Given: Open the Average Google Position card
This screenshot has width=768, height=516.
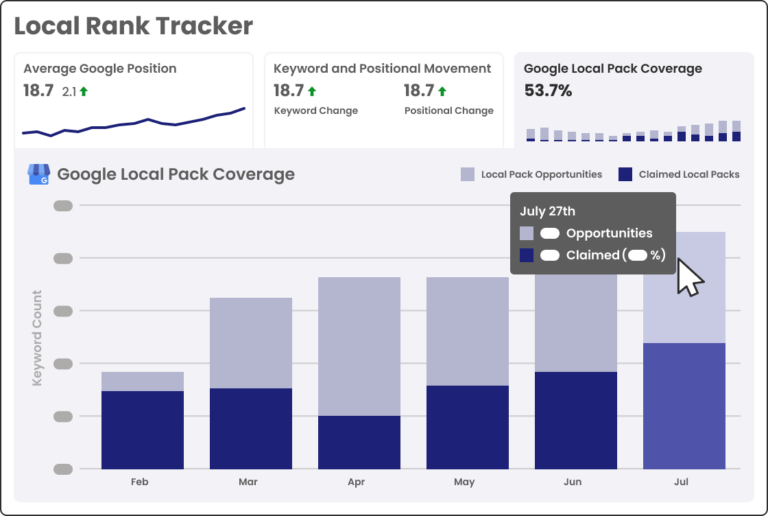Looking at the screenshot, I should (134, 100).
